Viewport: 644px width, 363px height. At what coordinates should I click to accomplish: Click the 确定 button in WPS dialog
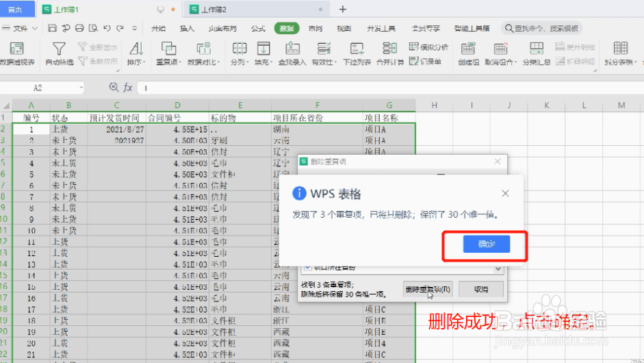click(487, 245)
